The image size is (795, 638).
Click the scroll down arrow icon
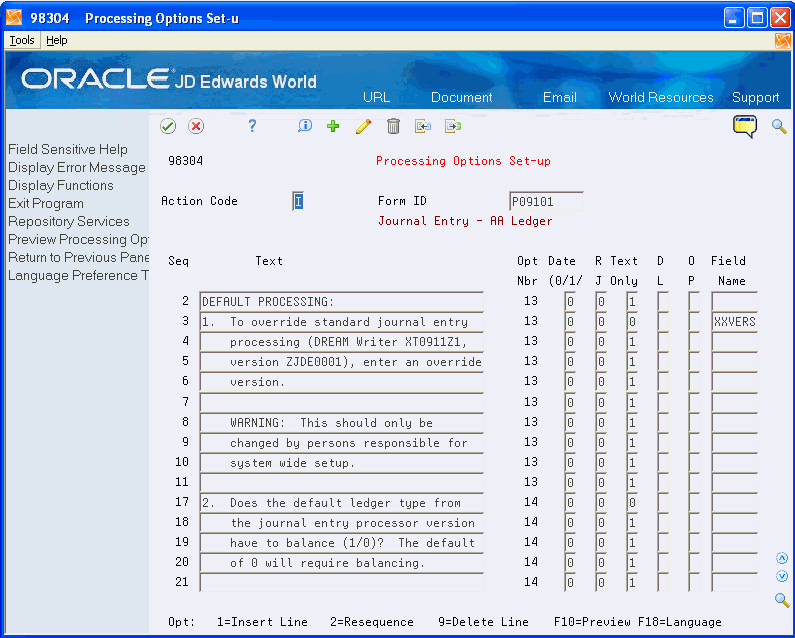782,576
